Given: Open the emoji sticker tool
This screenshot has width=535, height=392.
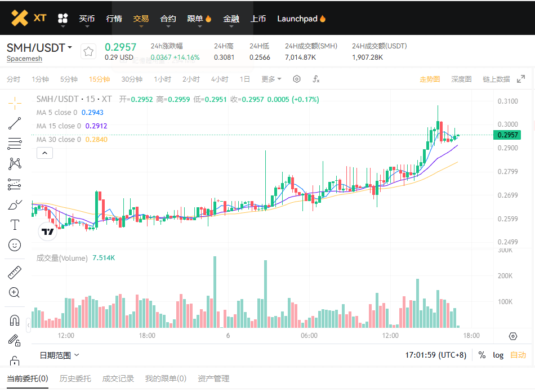Looking at the screenshot, I should coord(15,245).
